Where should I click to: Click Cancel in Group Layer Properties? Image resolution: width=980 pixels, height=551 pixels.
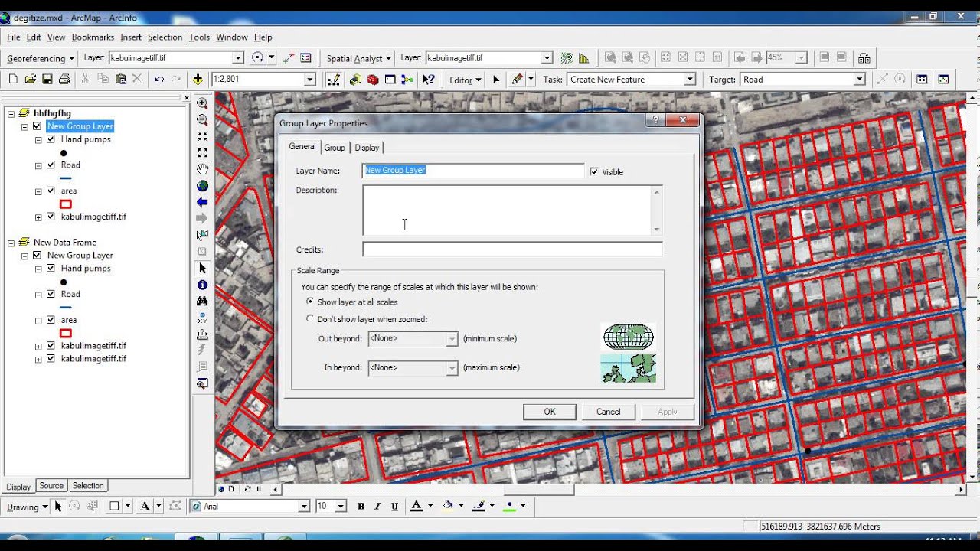coord(609,412)
